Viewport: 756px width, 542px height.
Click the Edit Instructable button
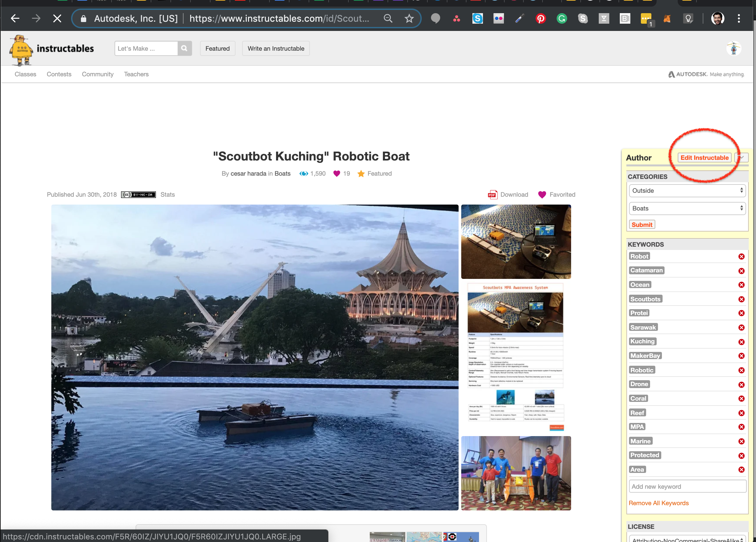coord(704,157)
